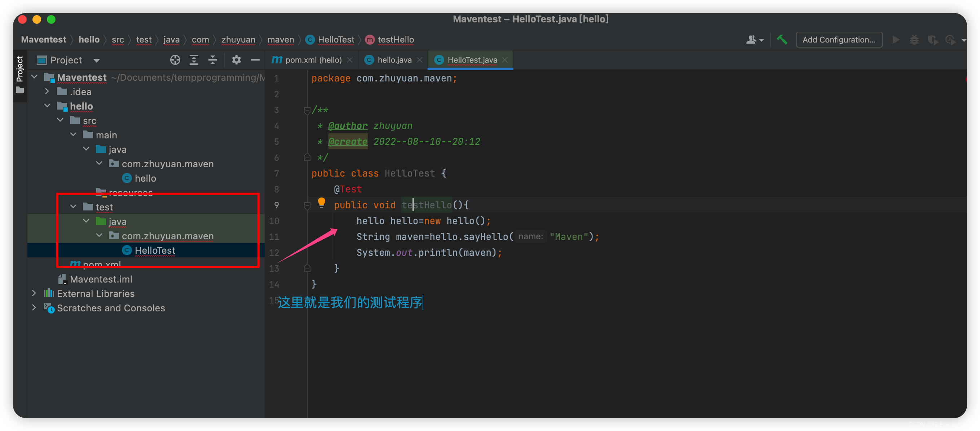Select HelloTest class in project tree

(149, 250)
